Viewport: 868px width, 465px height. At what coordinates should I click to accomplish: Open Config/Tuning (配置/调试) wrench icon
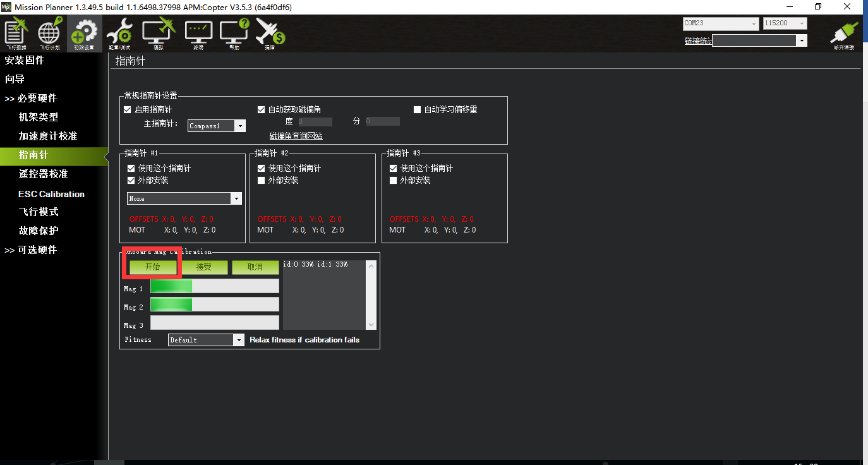point(119,34)
